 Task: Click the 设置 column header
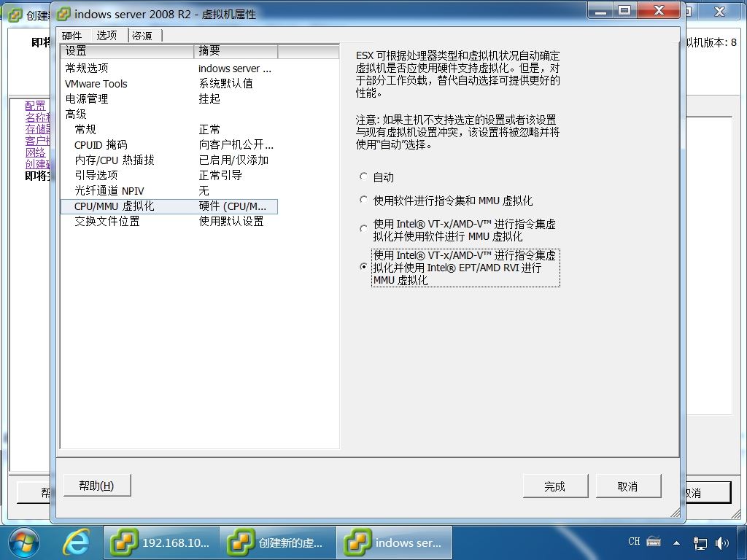pos(127,50)
